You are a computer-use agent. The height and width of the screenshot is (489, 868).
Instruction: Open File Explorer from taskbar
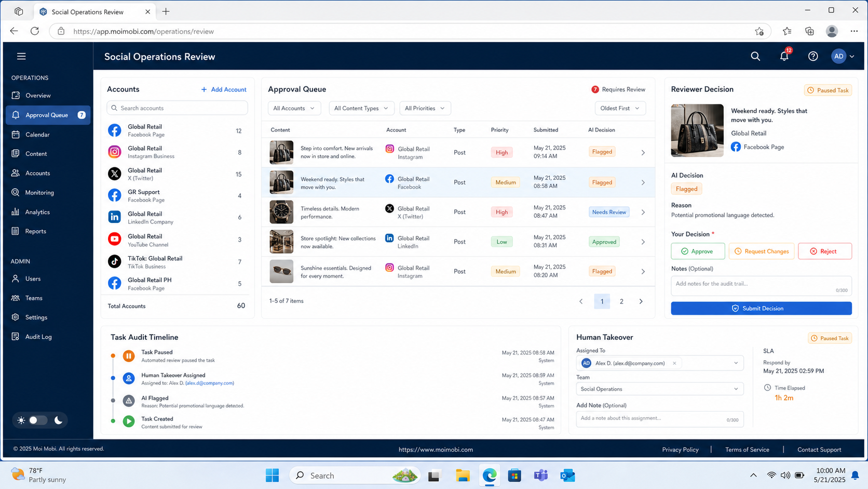point(463,475)
